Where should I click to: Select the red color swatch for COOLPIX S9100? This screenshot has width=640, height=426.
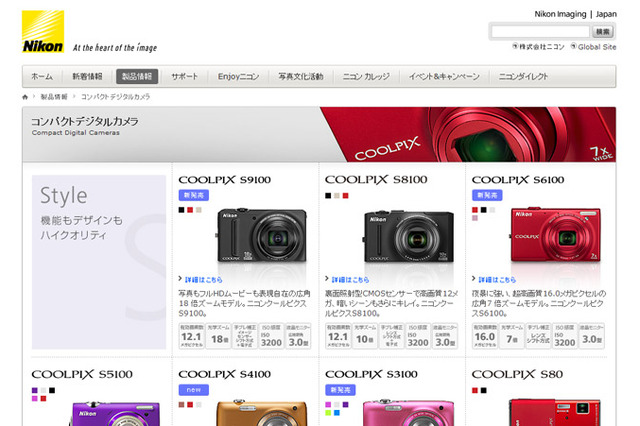click(x=190, y=210)
